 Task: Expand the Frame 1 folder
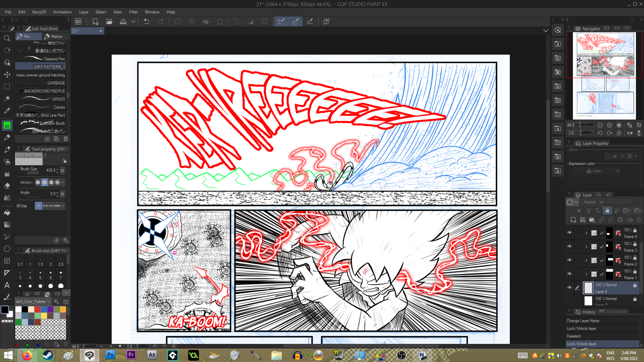(x=586, y=274)
